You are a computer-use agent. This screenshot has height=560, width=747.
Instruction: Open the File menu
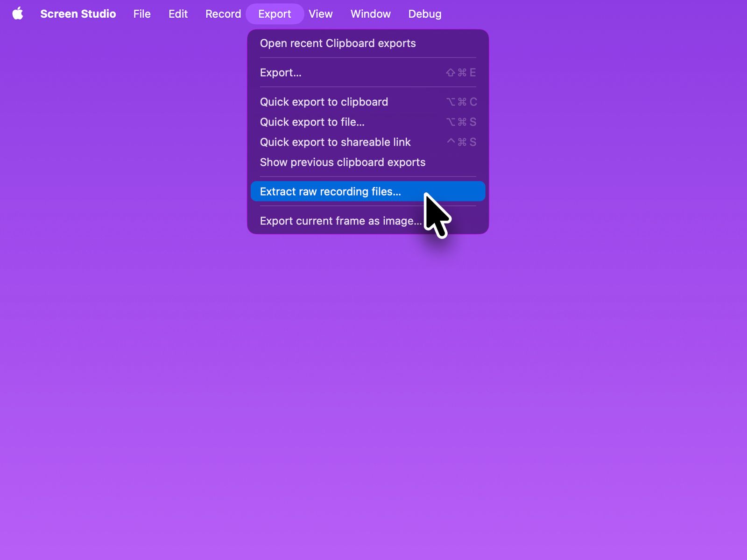pos(142,14)
